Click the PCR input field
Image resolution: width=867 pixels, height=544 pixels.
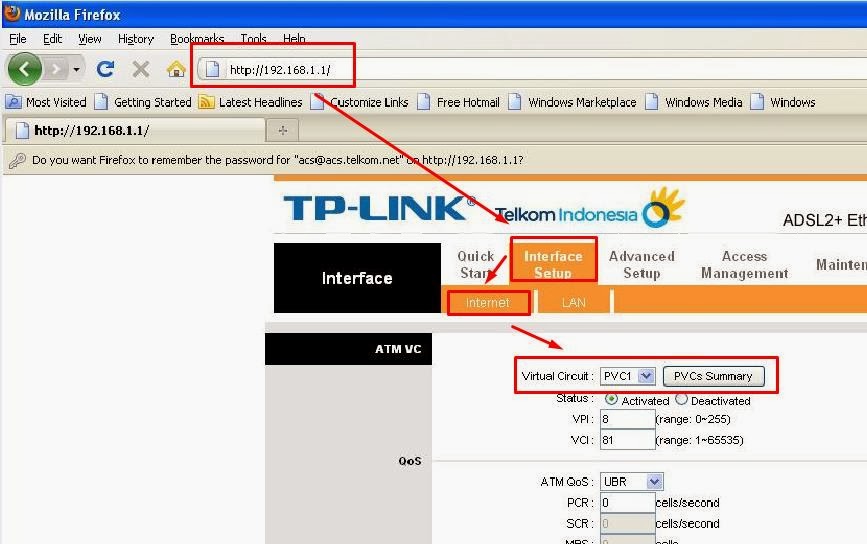627,503
